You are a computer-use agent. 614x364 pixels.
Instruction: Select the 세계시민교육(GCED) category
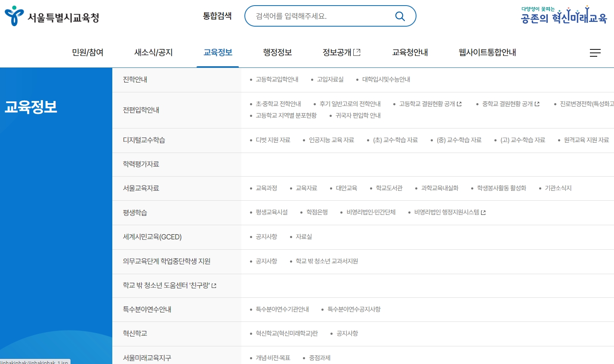click(x=152, y=237)
